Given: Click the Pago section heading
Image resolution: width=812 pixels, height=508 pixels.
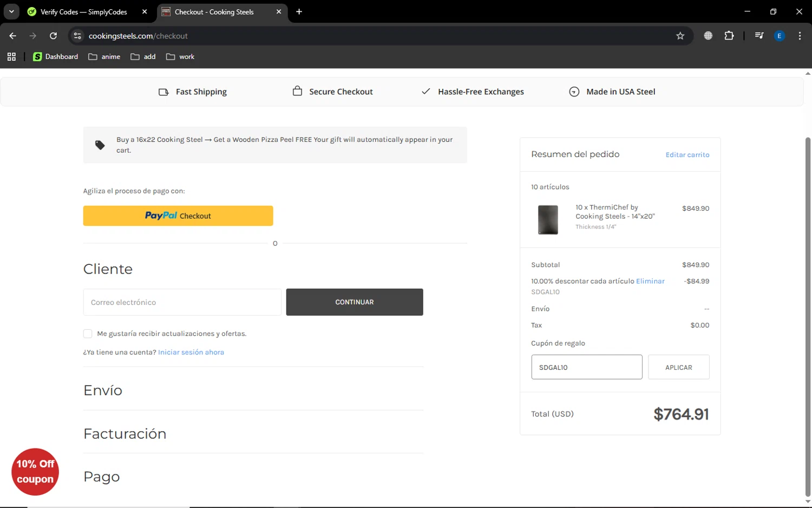Looking at the screenshot, I should pyautogui.click(x=102, y=477).
